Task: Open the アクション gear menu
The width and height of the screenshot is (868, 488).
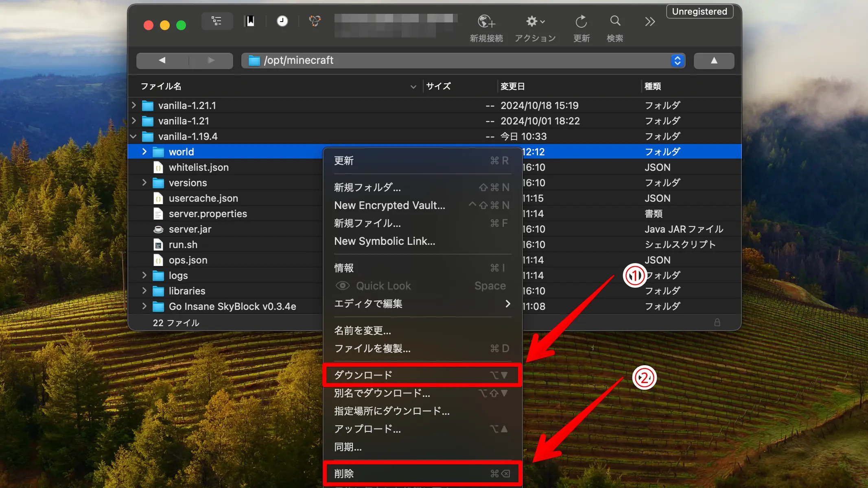Action: (535, 21)
